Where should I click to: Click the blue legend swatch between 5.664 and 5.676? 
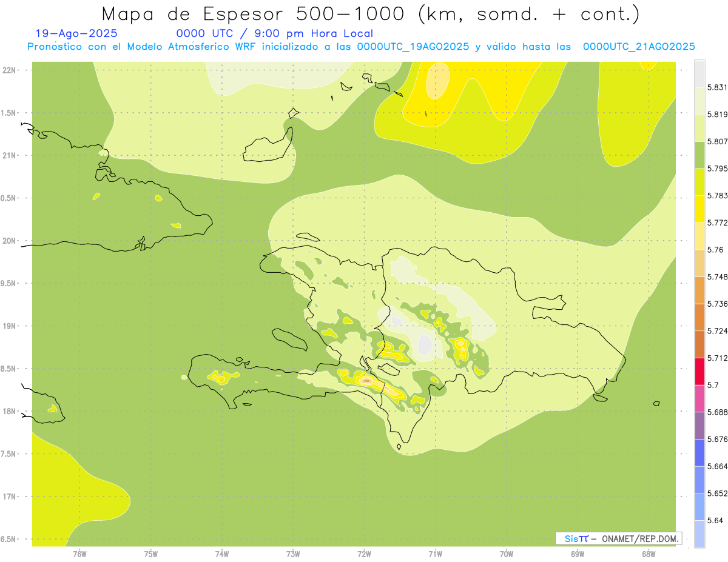[x=699, y=453]
